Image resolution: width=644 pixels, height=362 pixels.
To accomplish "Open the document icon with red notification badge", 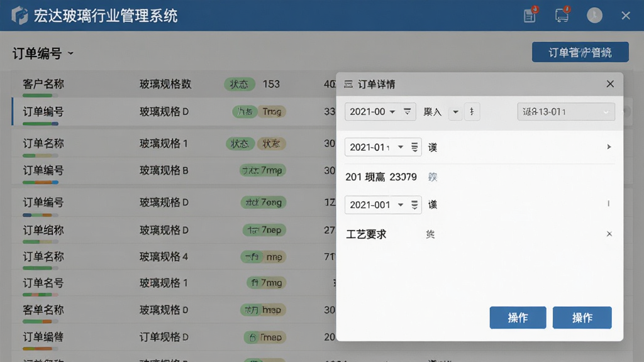I will click(530, 15).
